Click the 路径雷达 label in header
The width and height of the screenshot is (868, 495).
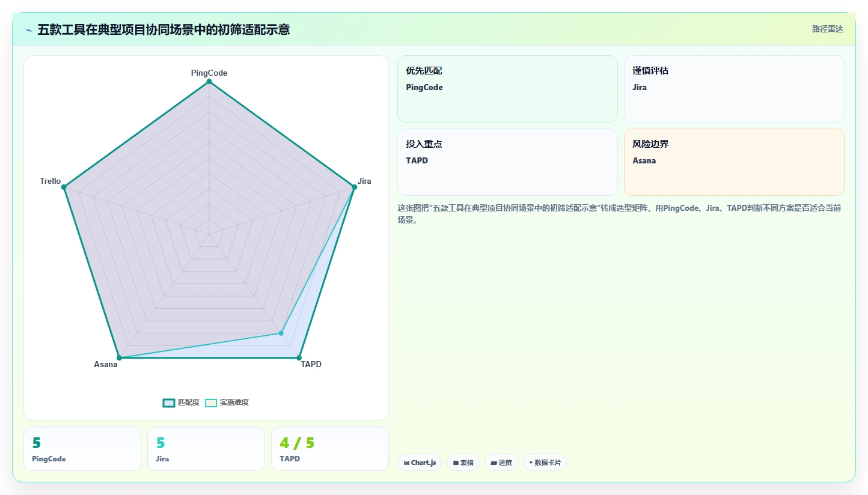tap(828, 29)
